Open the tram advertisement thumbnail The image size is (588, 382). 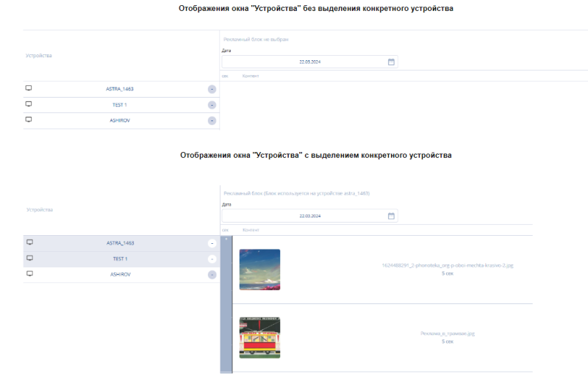coord(259,337)
